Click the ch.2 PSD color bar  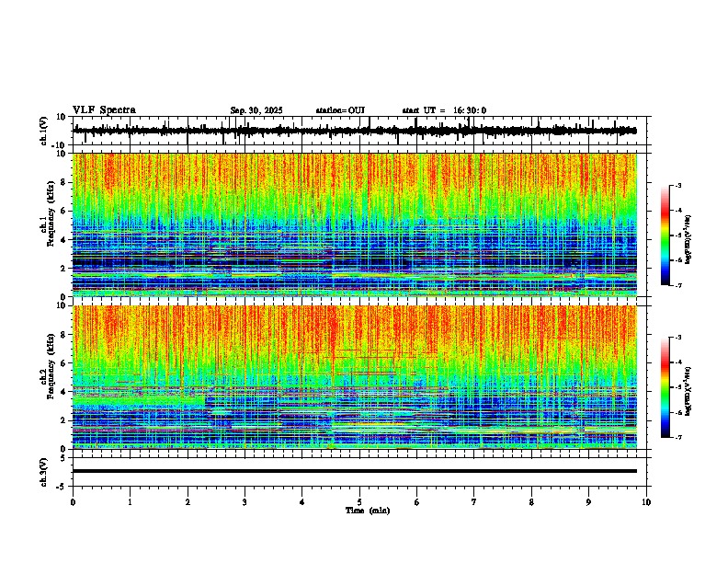coord(665,387)
